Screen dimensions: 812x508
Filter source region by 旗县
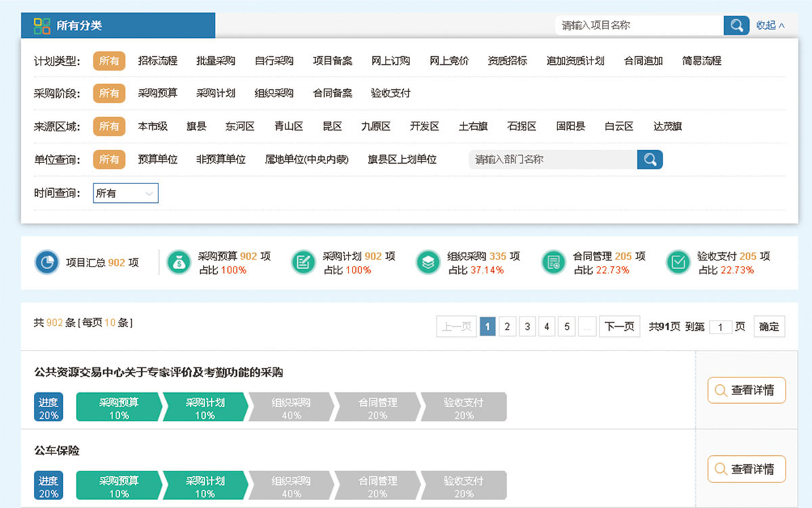point(196,126)
